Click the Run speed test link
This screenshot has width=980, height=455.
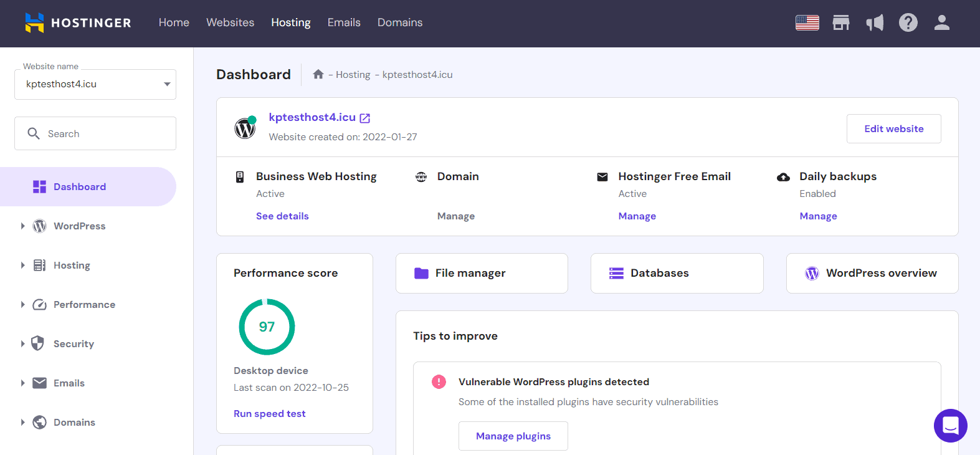tap(269, 414)
